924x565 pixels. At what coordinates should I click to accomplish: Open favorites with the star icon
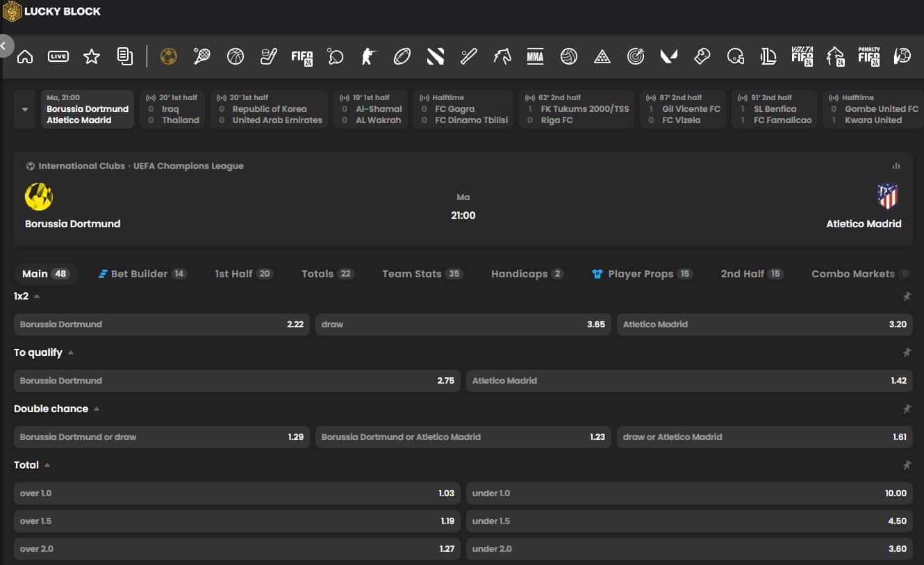click(92, 56)
